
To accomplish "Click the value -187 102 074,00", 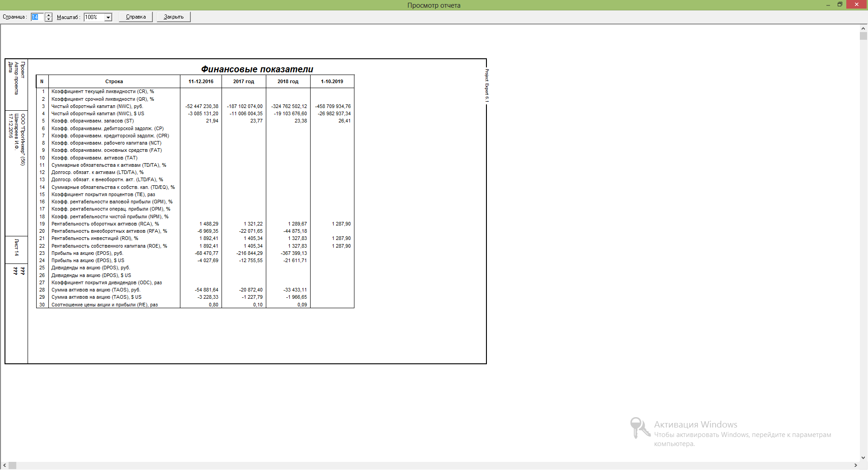I will coord(245,106).
